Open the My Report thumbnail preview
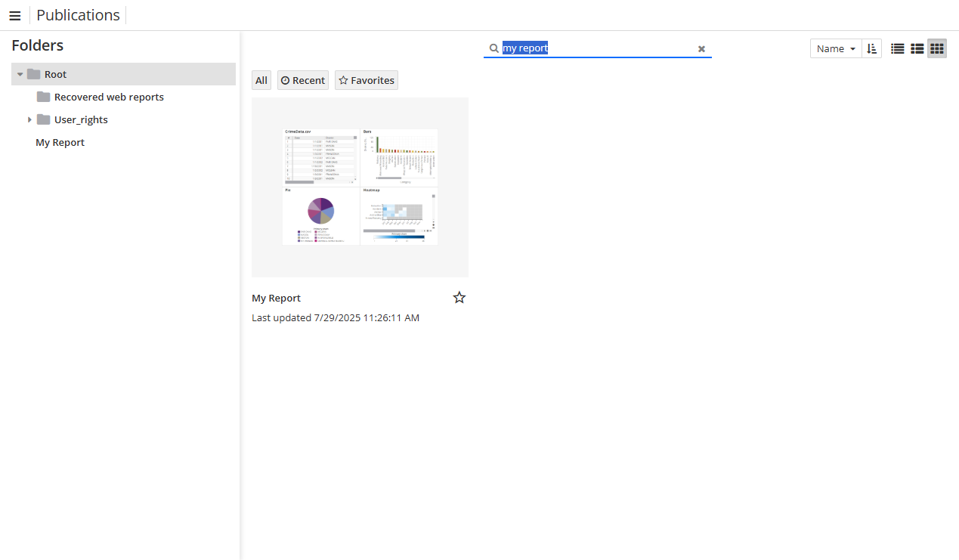The height and width of the screenshot is (560, 959). (x=360, y=187)
